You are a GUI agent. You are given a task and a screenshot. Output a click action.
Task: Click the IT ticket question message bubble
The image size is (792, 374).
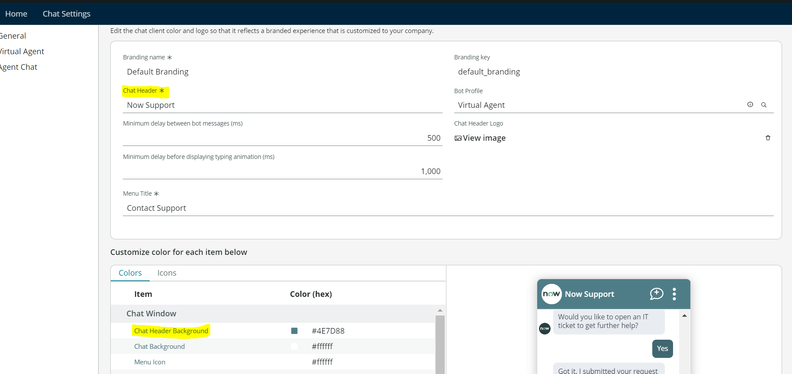609,321
